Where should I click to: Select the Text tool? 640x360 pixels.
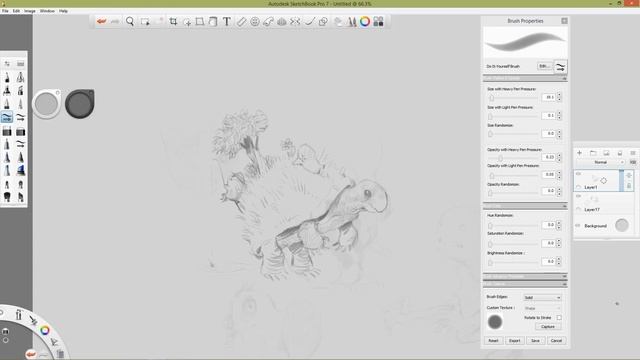click(227, 22)
